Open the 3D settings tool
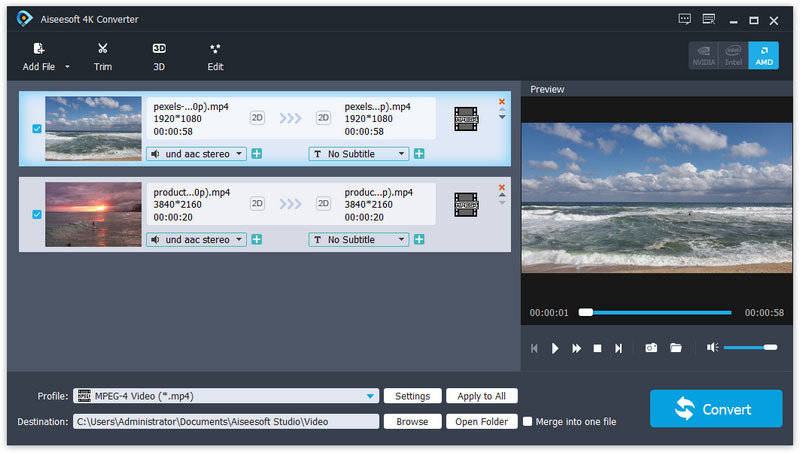Viewport: 800px width, 453px height. point(159,49)
